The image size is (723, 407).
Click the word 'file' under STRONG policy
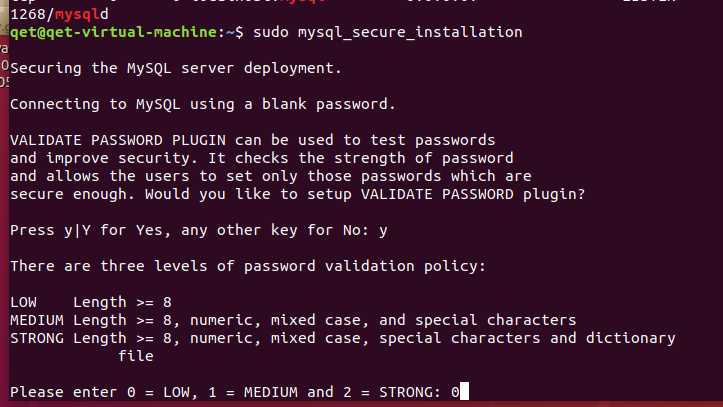click(135, 356)
